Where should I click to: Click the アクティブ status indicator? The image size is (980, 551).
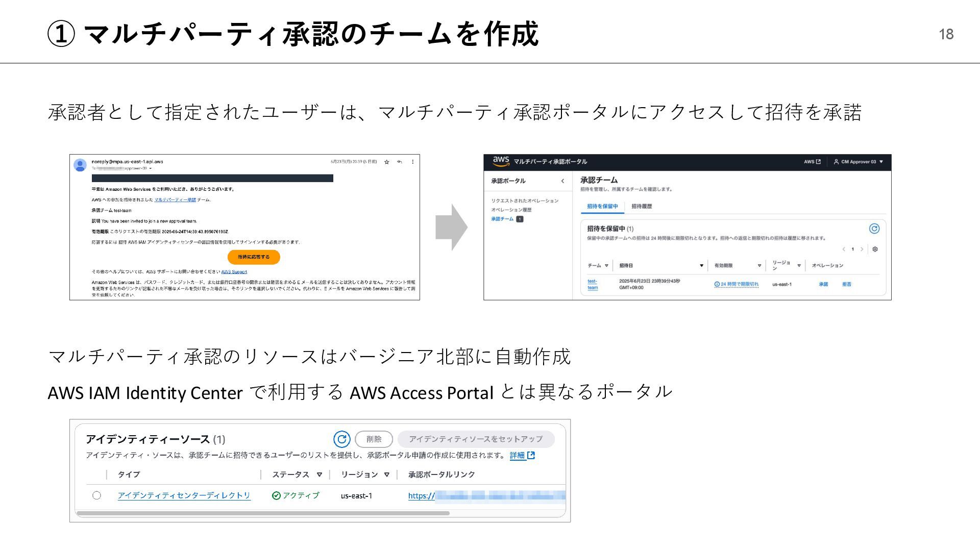(x=296, y=495)
